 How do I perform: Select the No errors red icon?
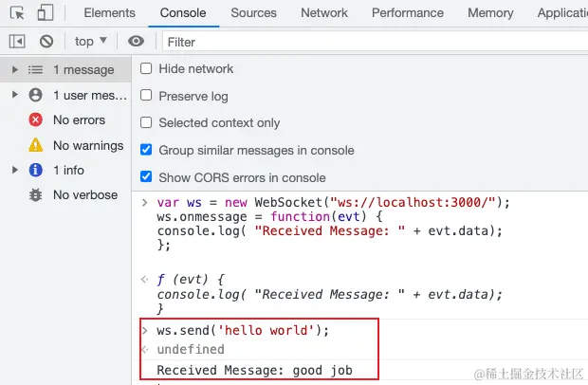coord(36,120)
